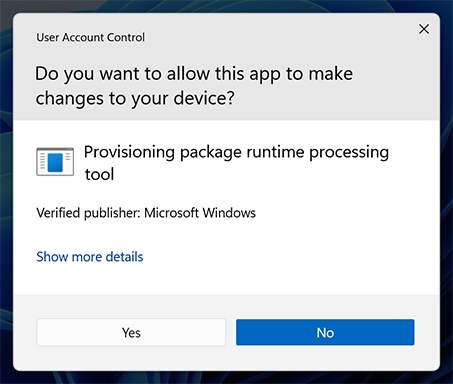The width and height of the screenshot is (453, 384).
Task: Open the Show more details link
Action: pyautogui.click(x=90, y=257)
